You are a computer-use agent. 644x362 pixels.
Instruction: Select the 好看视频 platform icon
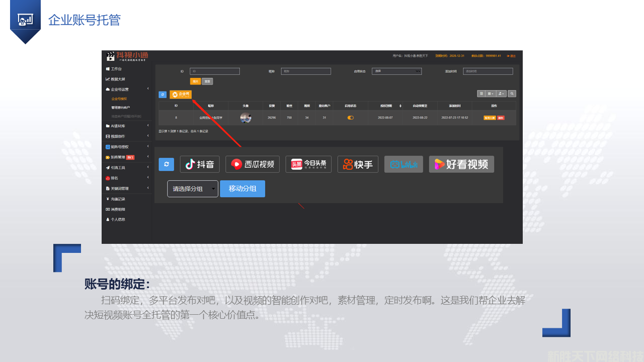tap(461, 164)
